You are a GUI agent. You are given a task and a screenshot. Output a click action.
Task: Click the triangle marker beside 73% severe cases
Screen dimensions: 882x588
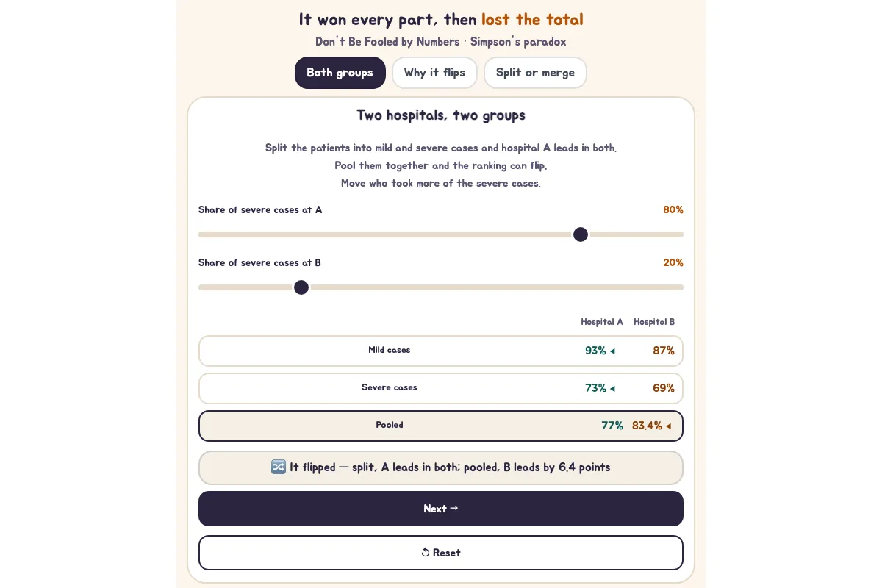pyautogui.click(x=612, y=389)
